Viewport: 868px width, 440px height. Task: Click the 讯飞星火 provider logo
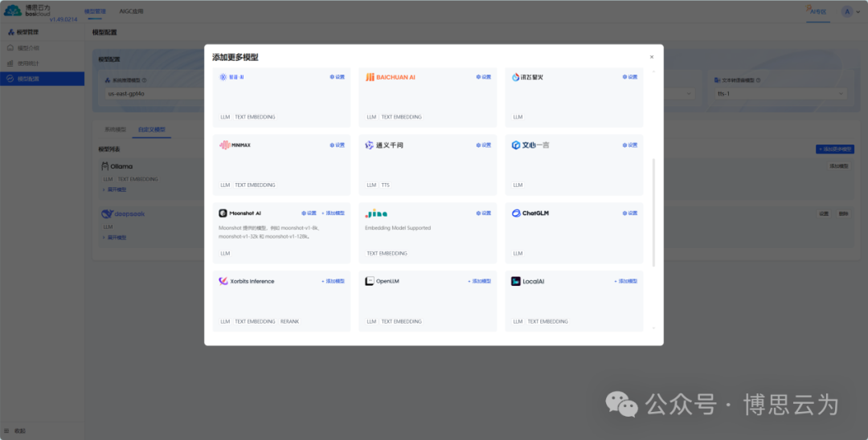(x=527, y=77)
